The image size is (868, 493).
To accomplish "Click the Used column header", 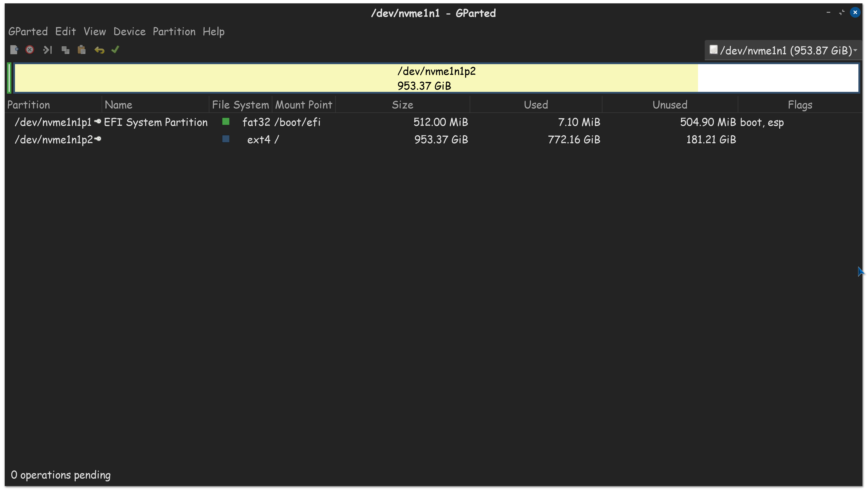I will point(536,105).
